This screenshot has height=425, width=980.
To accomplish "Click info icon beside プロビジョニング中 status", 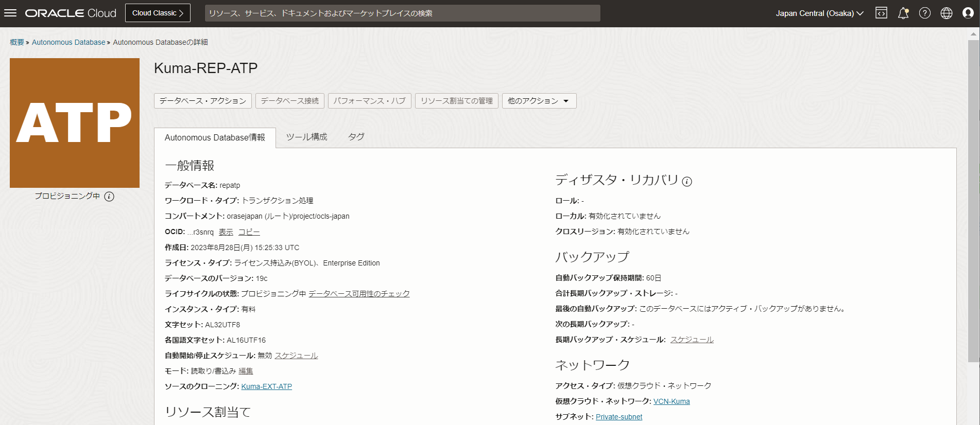I will 109,197.
